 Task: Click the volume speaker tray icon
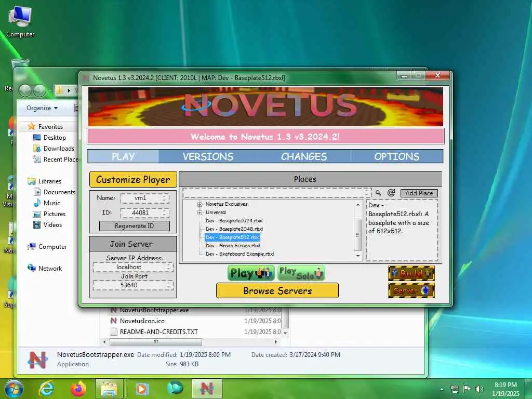tap(479, 389)
